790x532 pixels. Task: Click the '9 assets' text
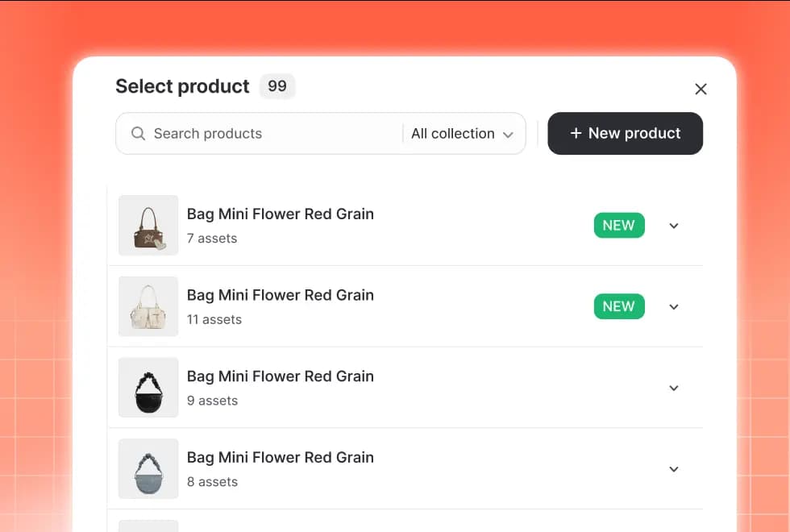tap(212, 401)
